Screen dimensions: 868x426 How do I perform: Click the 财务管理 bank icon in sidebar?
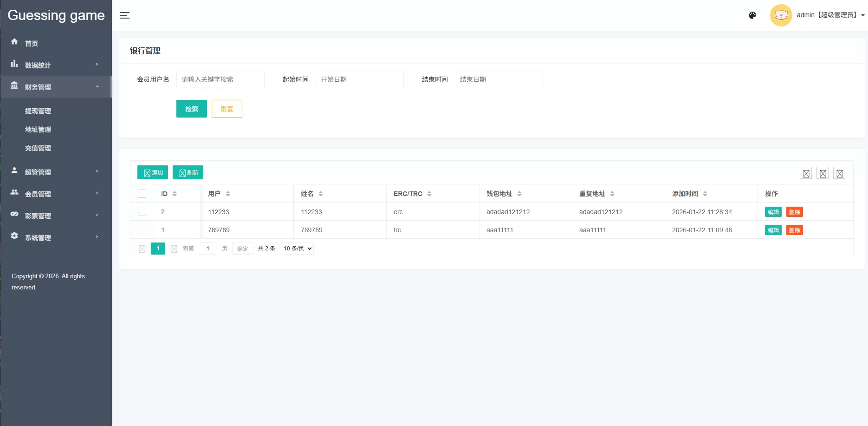(x=14, y=86)
